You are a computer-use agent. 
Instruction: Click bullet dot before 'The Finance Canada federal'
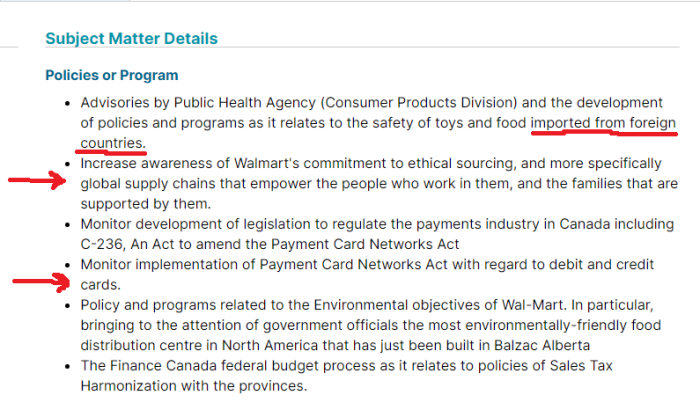(x=67, y=366)
